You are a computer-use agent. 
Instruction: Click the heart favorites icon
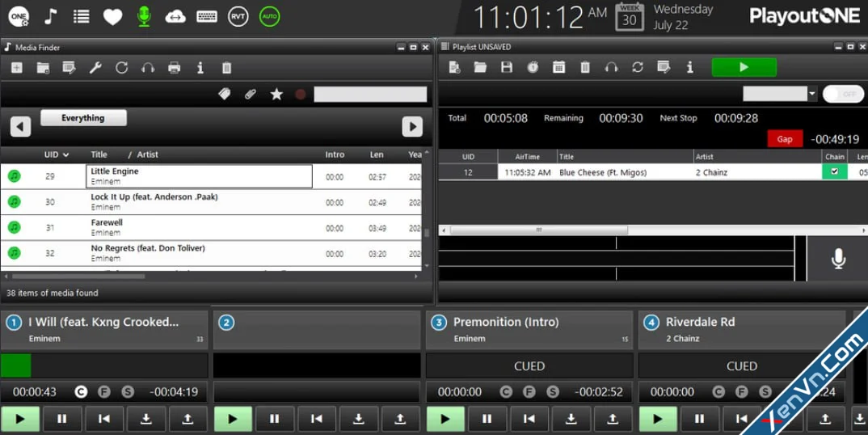tap(113, 17)
